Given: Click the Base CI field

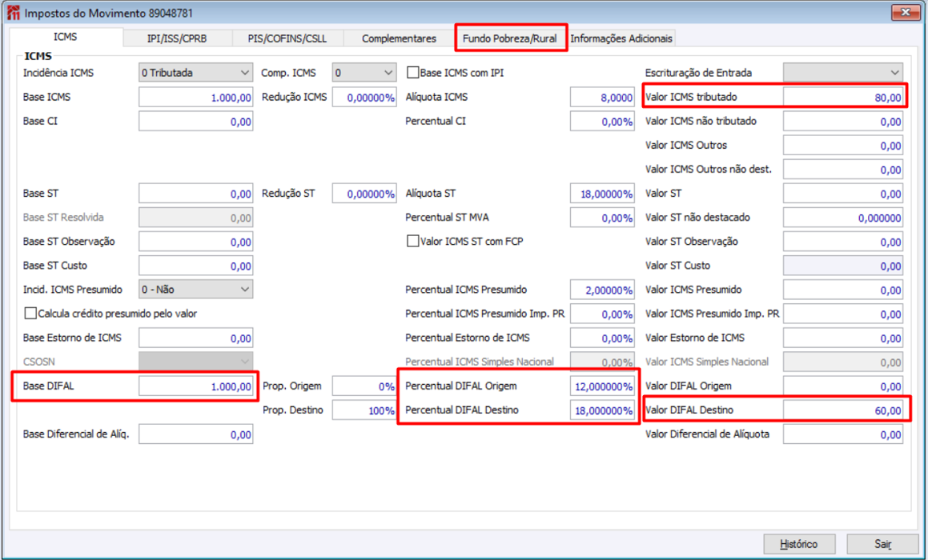Looking at the screenshot, I should click(196, 122).
